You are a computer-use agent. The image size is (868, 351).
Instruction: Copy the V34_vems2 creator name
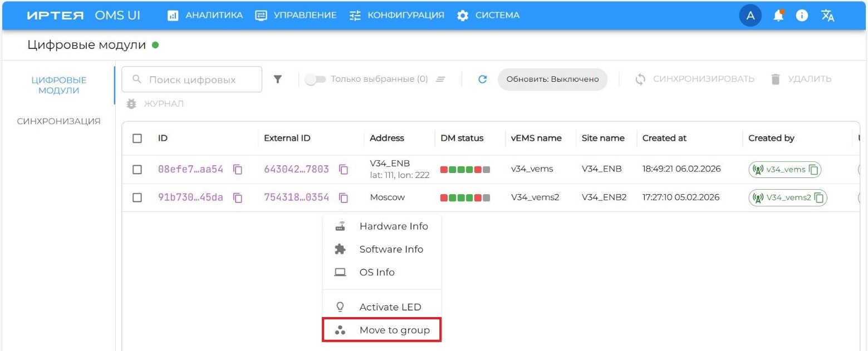(819, 197)
